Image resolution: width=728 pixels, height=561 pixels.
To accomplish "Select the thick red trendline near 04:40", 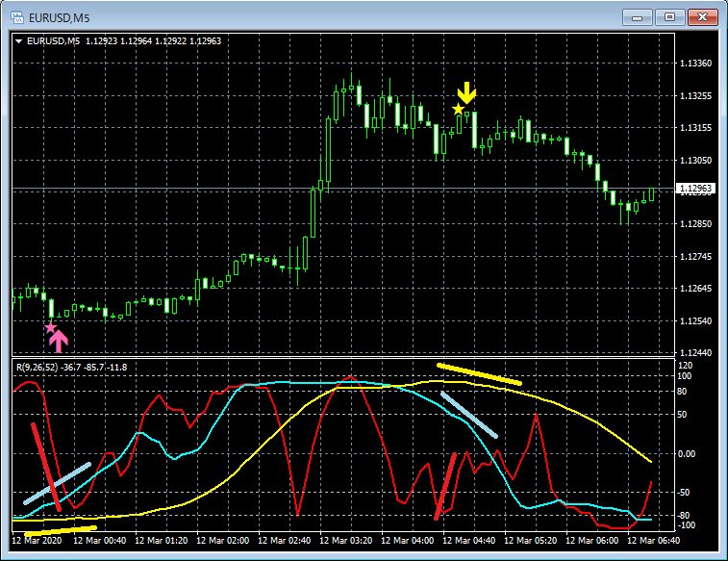I will coord(445,486).
